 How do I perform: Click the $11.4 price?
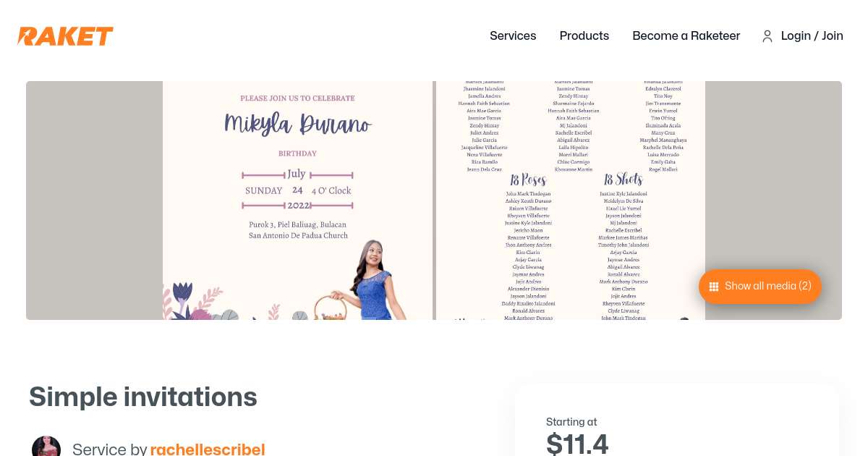pyautogui.click(x=577, y=444)
